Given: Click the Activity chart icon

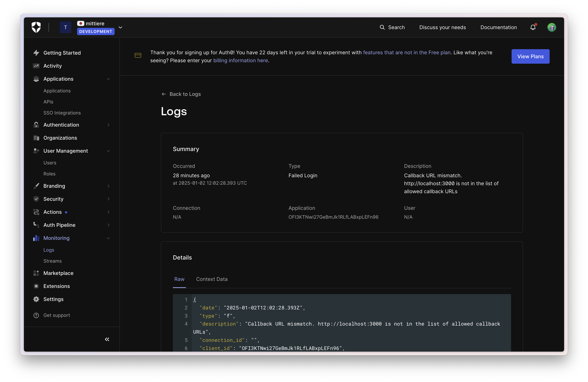Looking at the screenshot, I should point(36,66).
